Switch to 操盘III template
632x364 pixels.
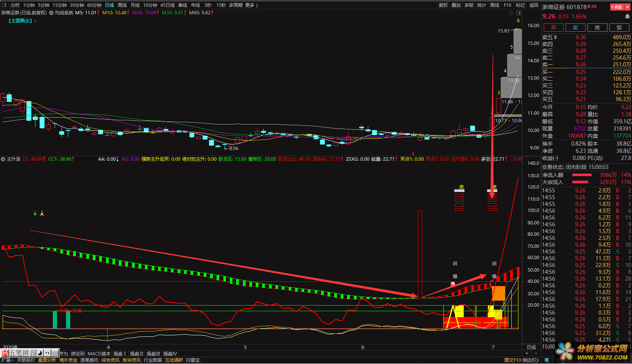click(154, 353)
